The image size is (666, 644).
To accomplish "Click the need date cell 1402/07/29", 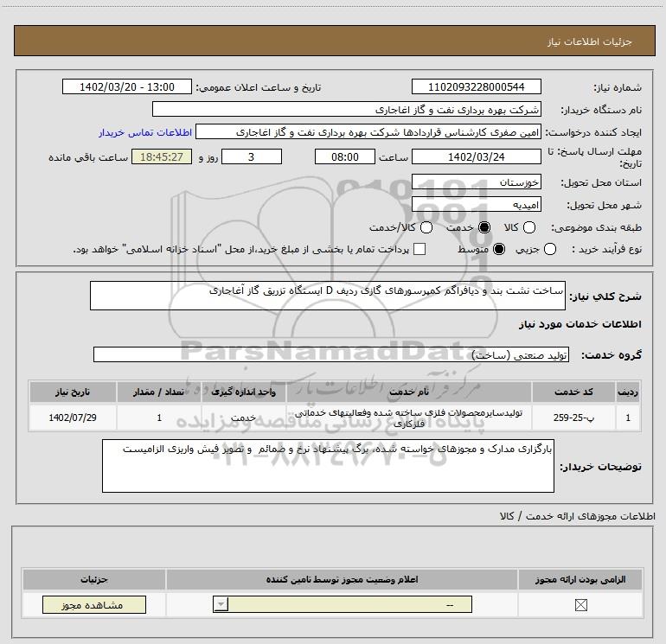I will tap(73, 418).
